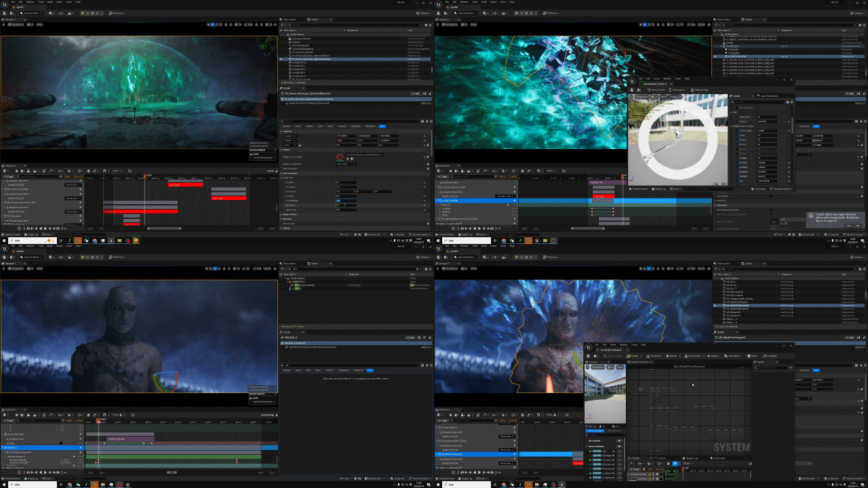Open the Location type dropdown in top-left Details
The image size is (868, 488).
pyautogui.click(x=290, y=136)
